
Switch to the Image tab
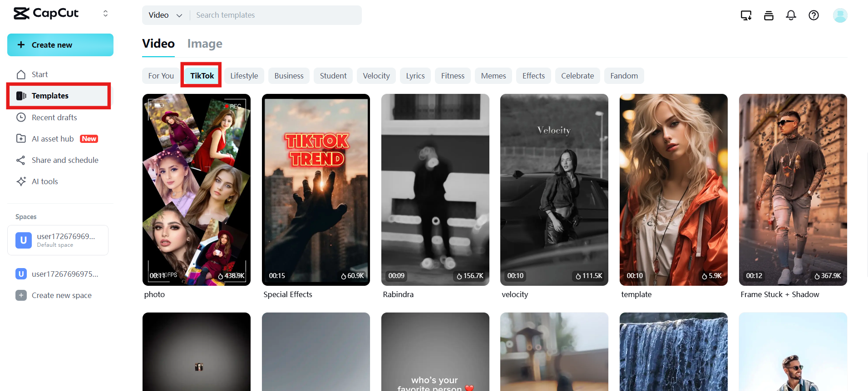pyautogui.click(x=205, y=44)
